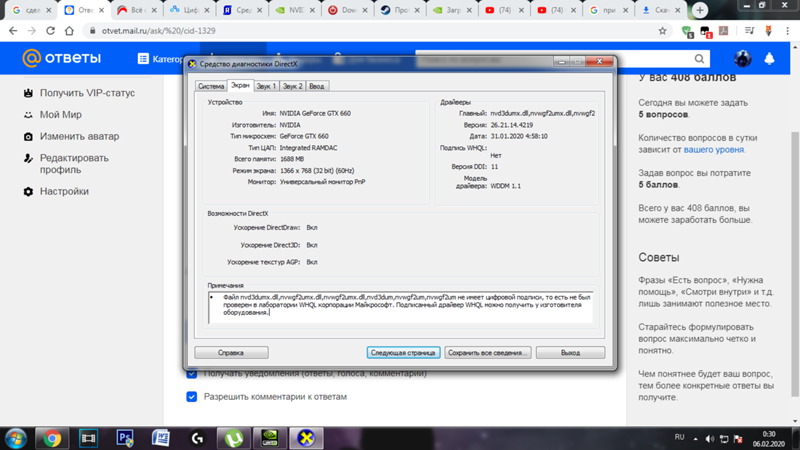The height and width of the screenshot is (450, 800).
Task: Switch to the NVIDIA browser tab
Action: [294, 10]
